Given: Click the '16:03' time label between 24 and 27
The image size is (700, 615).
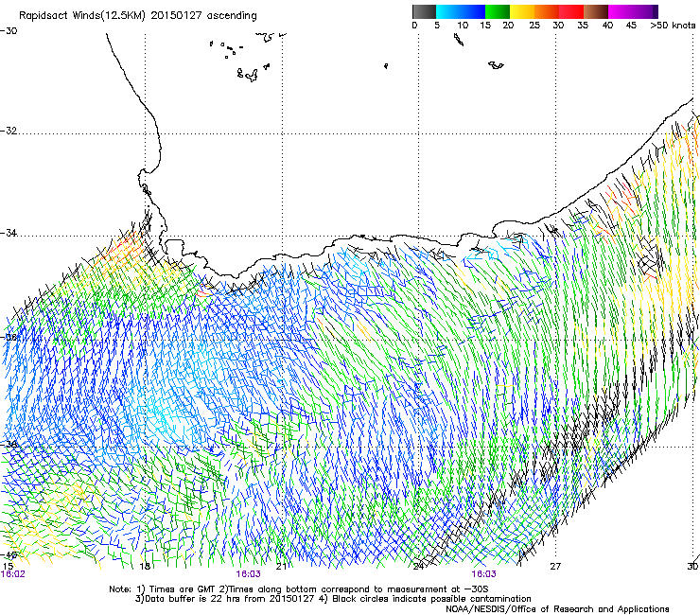Looking at the screenshot, I should click(484, 574).
